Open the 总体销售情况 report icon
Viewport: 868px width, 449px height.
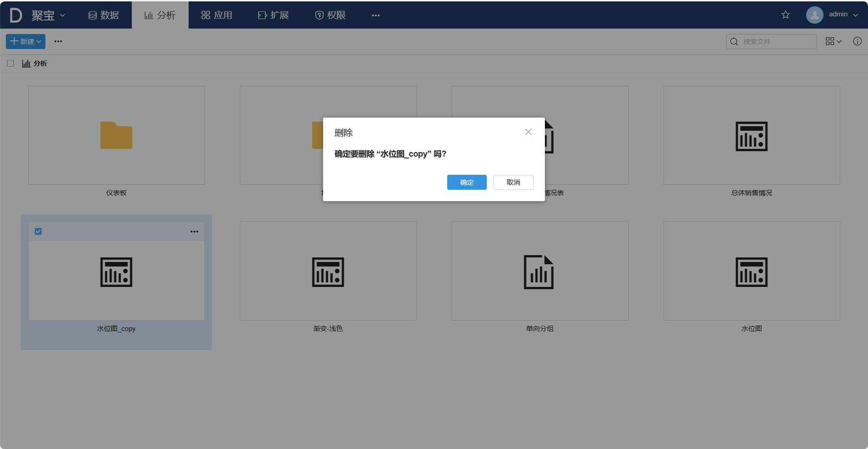coord(751,136)
